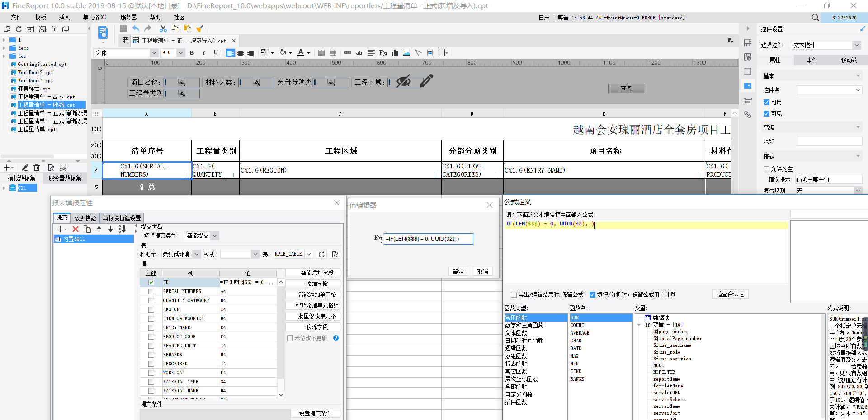Click the Redo arrow icon

(147, 28)
